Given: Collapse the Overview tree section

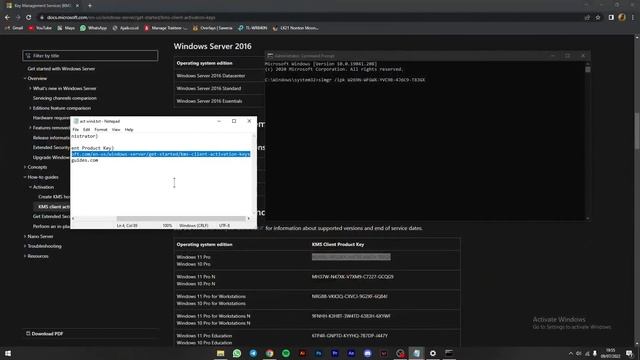Looking at the screenshot, I should (x=25, y=78).
